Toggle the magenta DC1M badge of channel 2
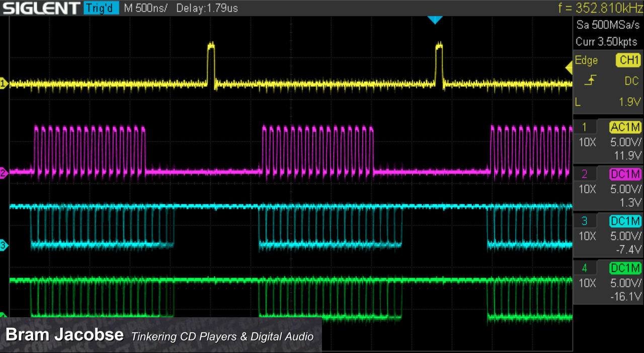The width and height of the screenshot is (644, 353). point(625,174)
